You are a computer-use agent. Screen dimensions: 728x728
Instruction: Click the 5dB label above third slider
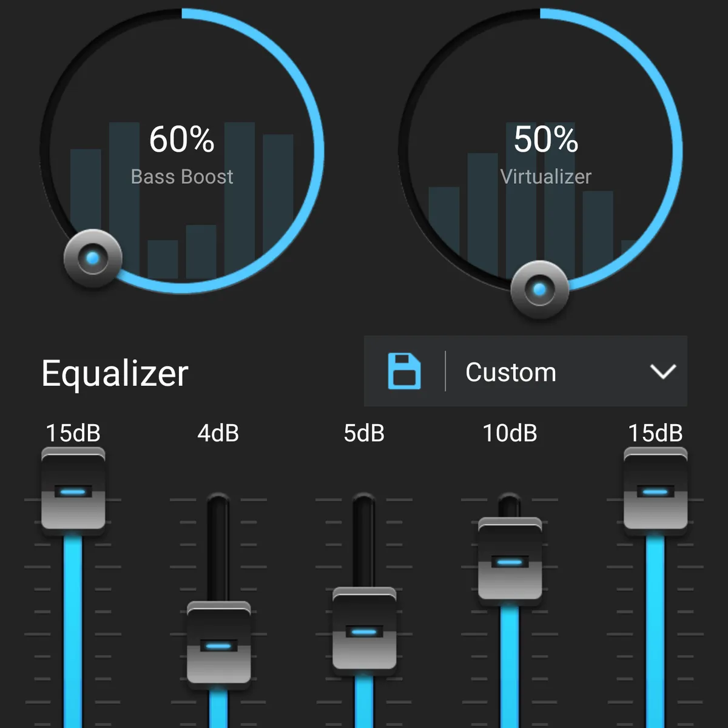pyautogui.click(x=364, y=433)
